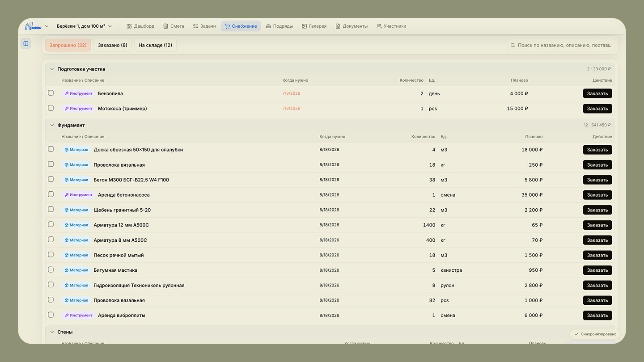Click the Материал tag on Доска обрезная row
644x362 pixels.
point(76,150)
